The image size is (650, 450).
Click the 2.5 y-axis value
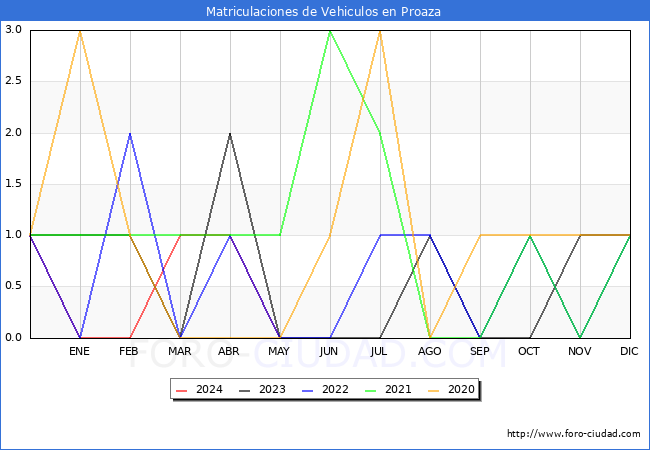click(x=13, y=81)
